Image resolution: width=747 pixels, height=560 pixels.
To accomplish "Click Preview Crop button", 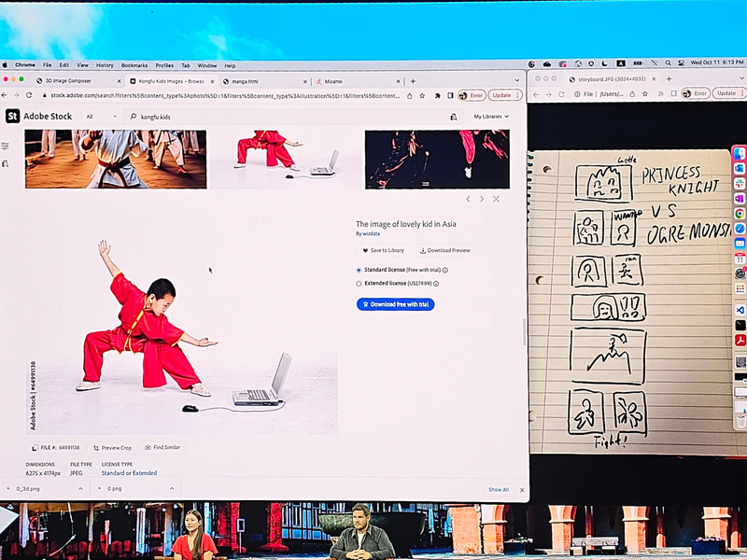I will 112,448.
